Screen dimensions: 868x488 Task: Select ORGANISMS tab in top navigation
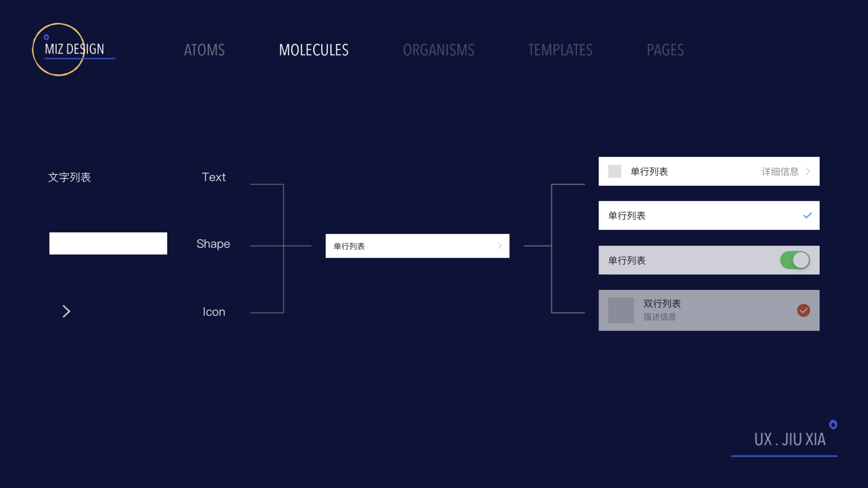coord(438,49)
